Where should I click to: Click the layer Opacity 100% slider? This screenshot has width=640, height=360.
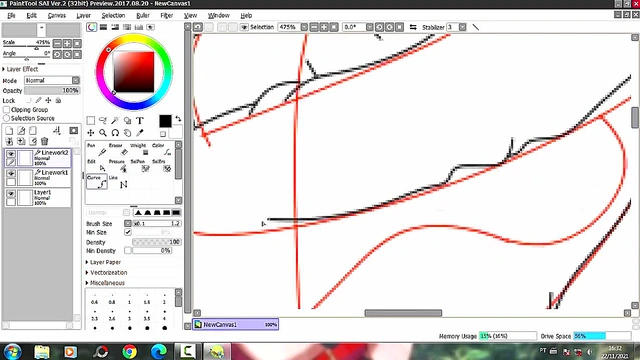[x=52, y=90]
